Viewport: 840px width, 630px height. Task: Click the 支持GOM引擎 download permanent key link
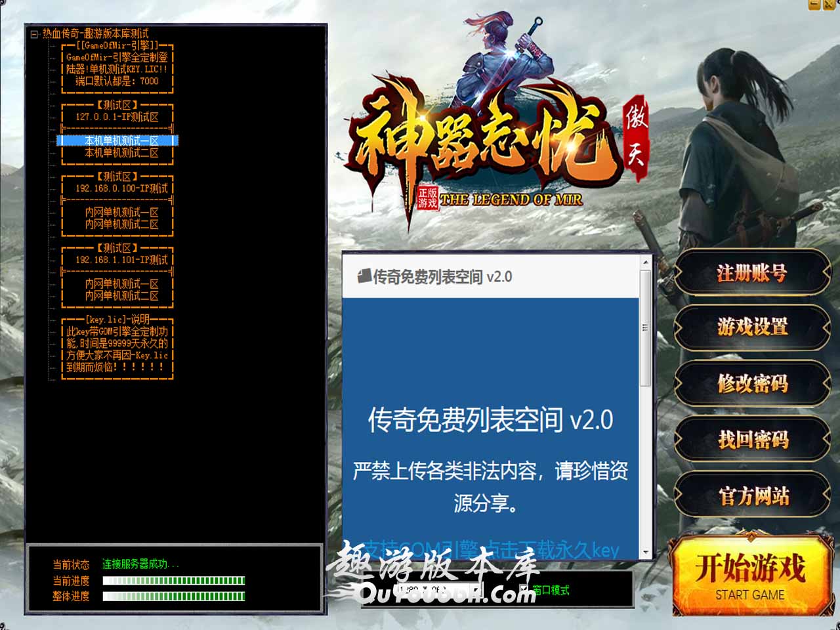point(490,550)
